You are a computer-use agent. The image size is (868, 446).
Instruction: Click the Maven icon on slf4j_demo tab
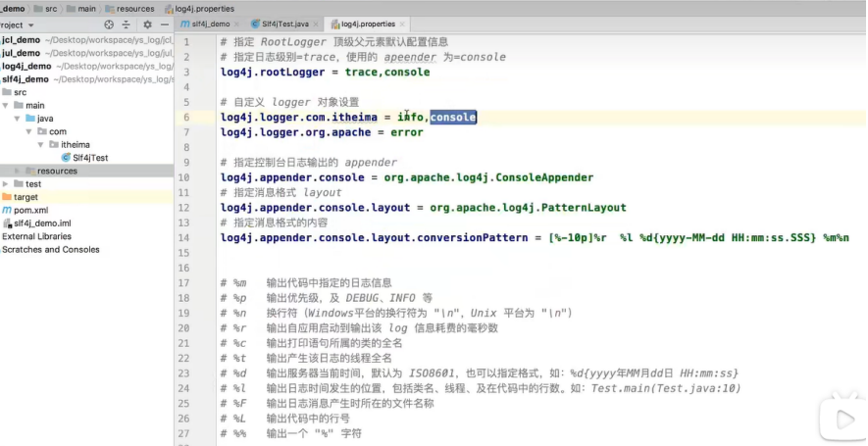[185, 25]
